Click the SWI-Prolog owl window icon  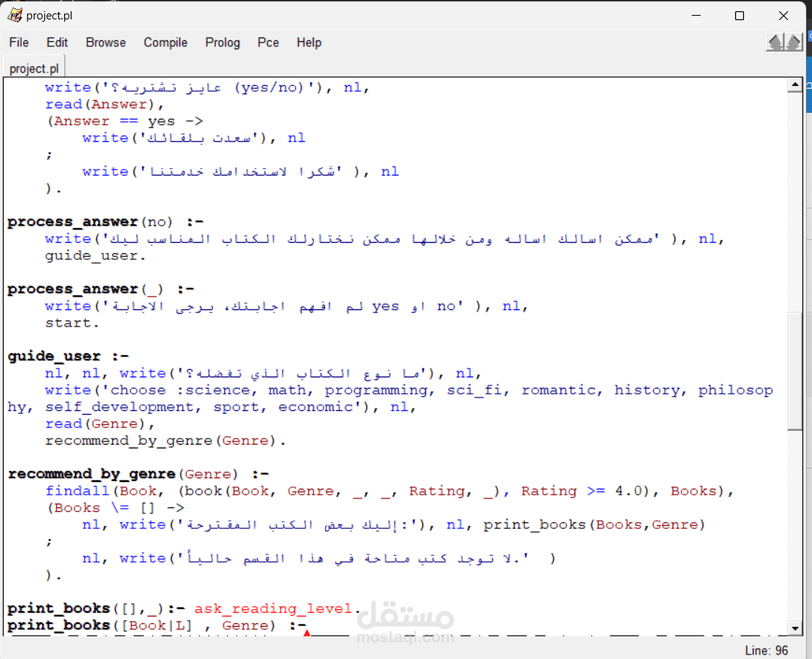[x=15, y=15]
